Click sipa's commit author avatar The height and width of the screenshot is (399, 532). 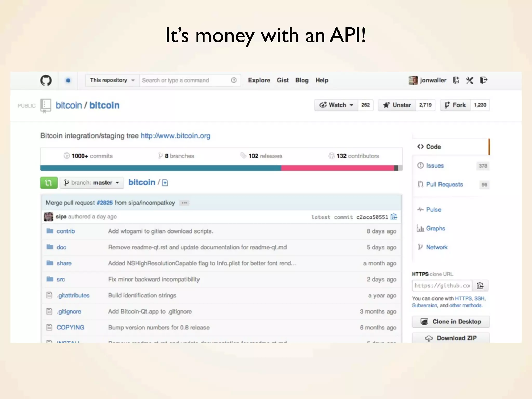(48, 217)
